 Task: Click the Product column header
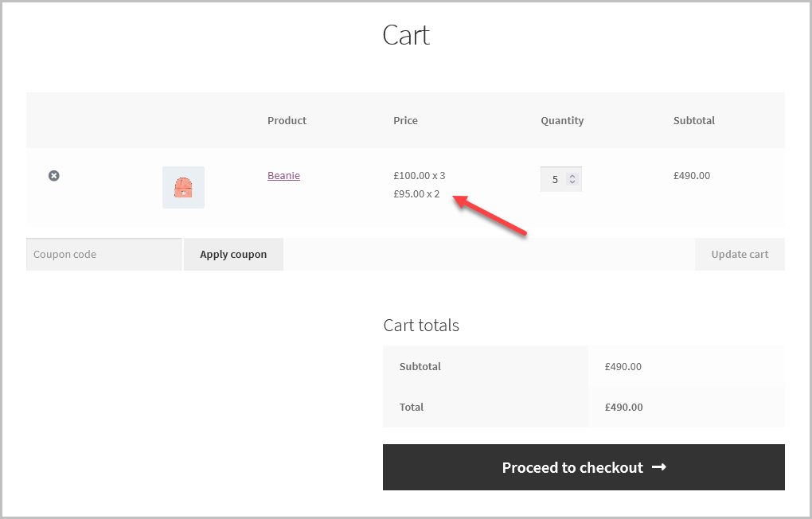pos(287,120)
